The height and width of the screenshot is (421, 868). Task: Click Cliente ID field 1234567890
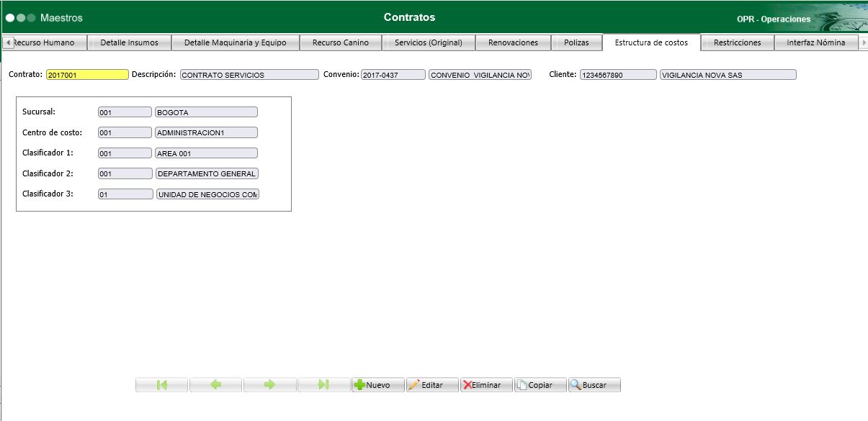[618, 75]
